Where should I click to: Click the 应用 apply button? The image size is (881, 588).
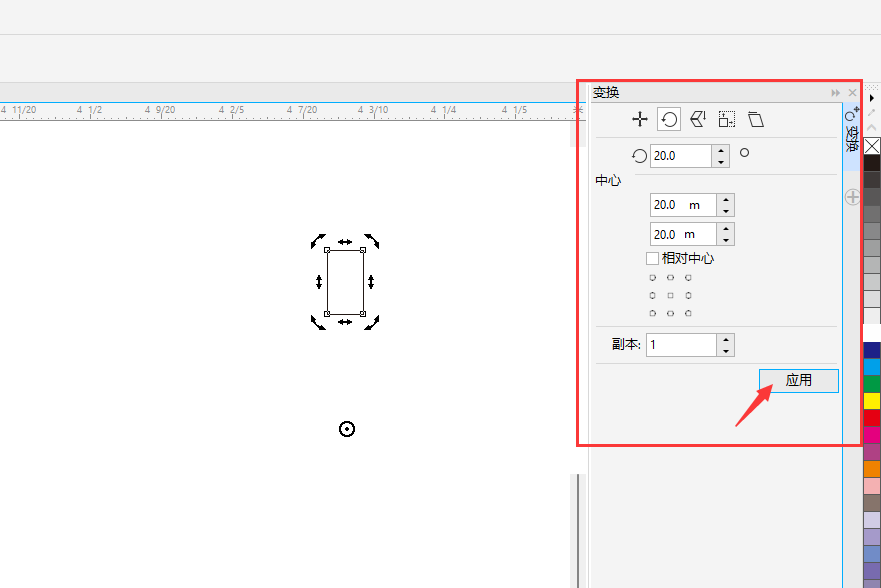coord(798,380)
